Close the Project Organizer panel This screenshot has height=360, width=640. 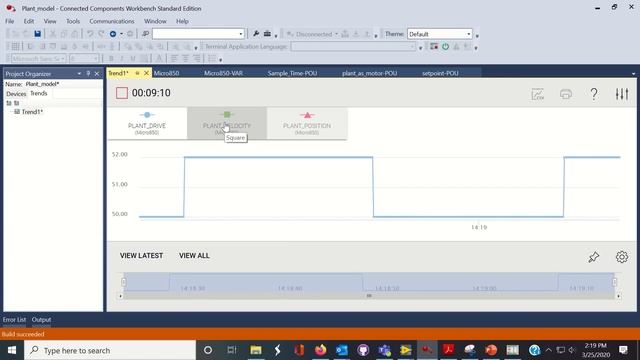click(x=97, y=74)
